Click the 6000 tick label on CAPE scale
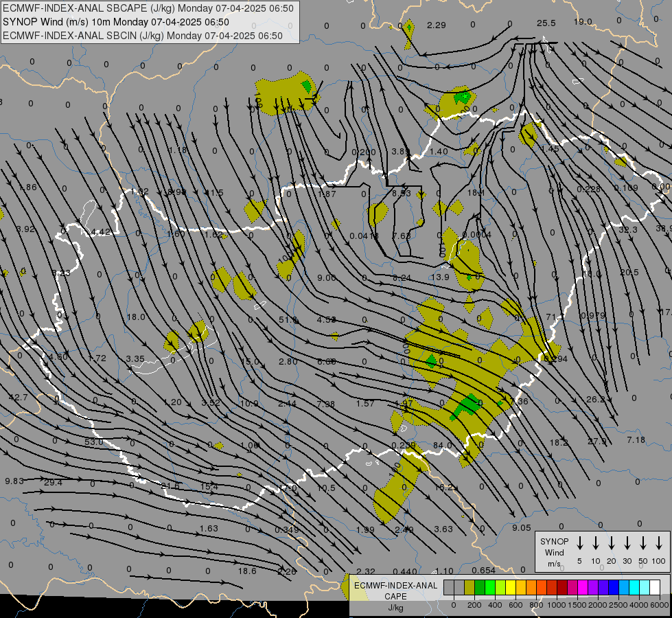This screenshot has height=618, width=672. pos(660,605)
